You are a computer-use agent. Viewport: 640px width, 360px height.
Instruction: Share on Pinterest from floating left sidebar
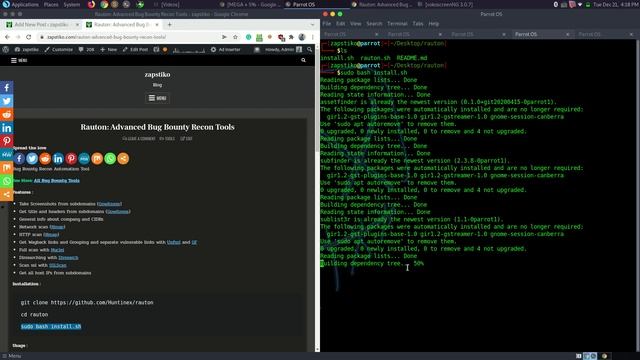7,141
